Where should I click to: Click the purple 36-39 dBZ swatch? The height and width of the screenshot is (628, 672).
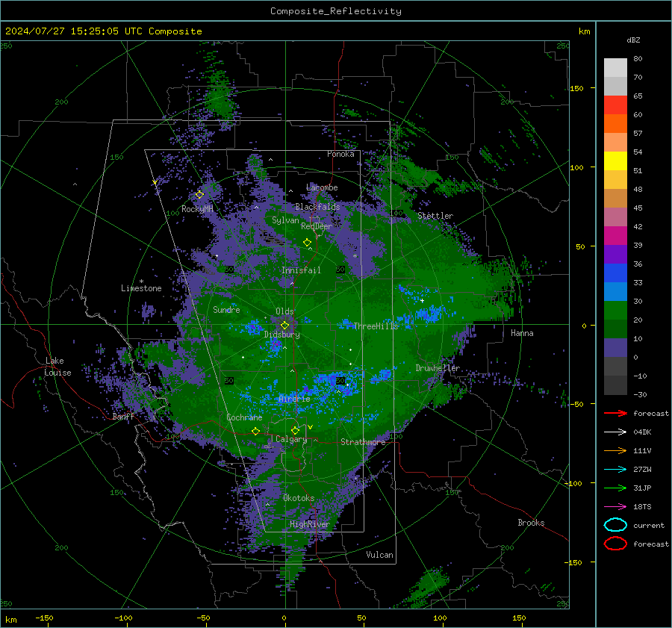pyautogui.click(x=615, y=255)
